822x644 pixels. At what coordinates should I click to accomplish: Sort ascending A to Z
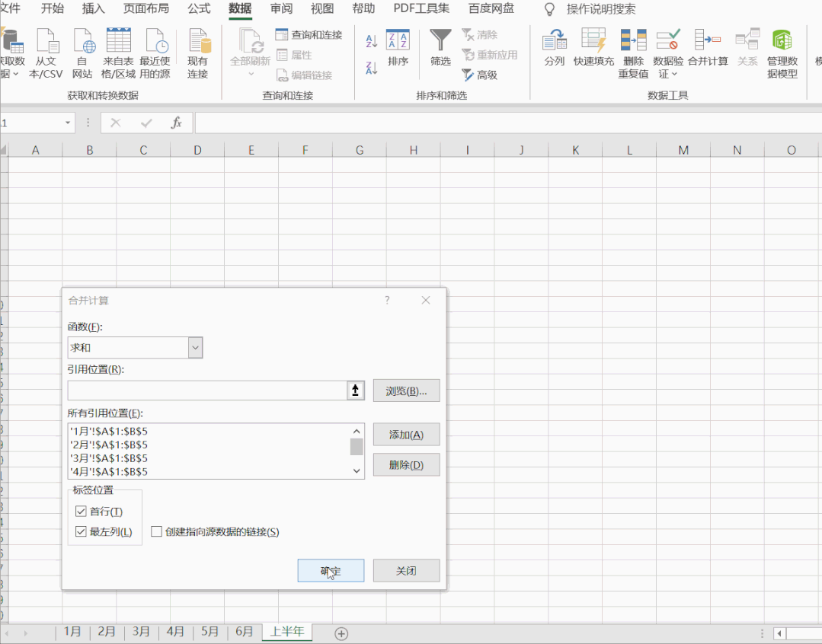(x=372, y=41)
